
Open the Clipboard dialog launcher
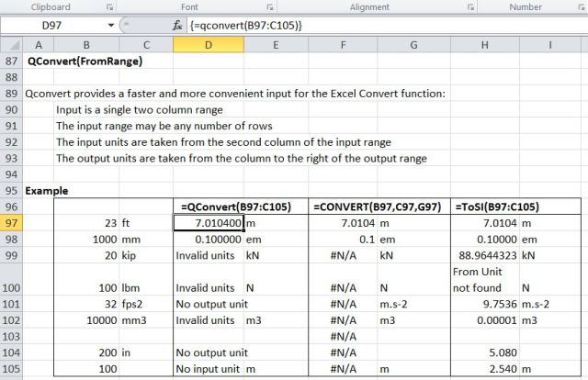(107, 6)
